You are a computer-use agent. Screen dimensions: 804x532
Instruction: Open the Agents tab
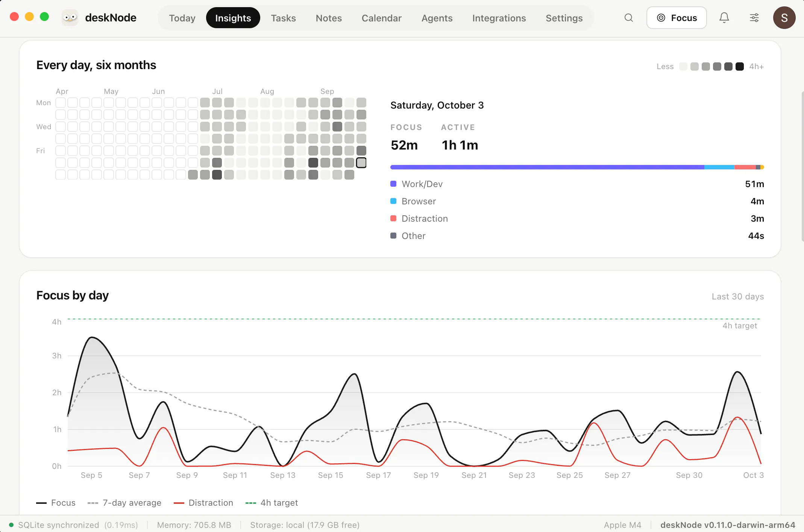pyautogui.click(x=437, y=18)
